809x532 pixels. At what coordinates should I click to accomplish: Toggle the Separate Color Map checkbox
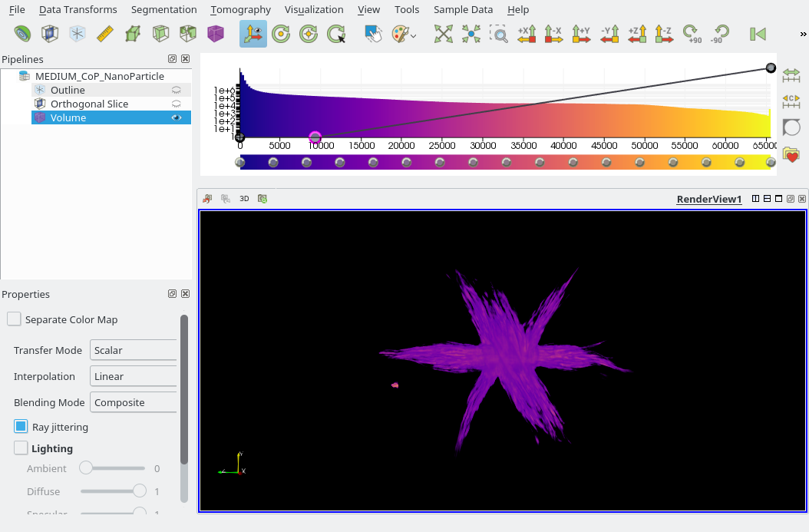pyautogui.click(x=14, y=319)
